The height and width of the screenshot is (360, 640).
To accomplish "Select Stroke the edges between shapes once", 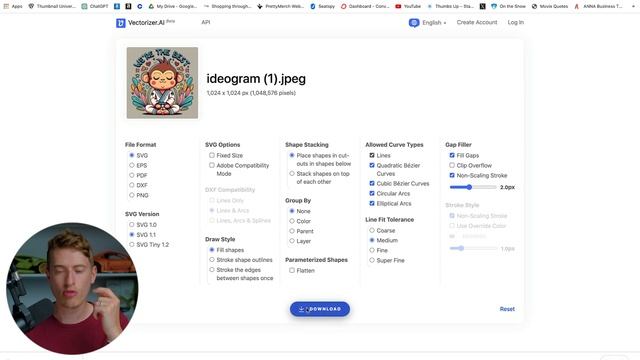I will click(x=212, y=270).
